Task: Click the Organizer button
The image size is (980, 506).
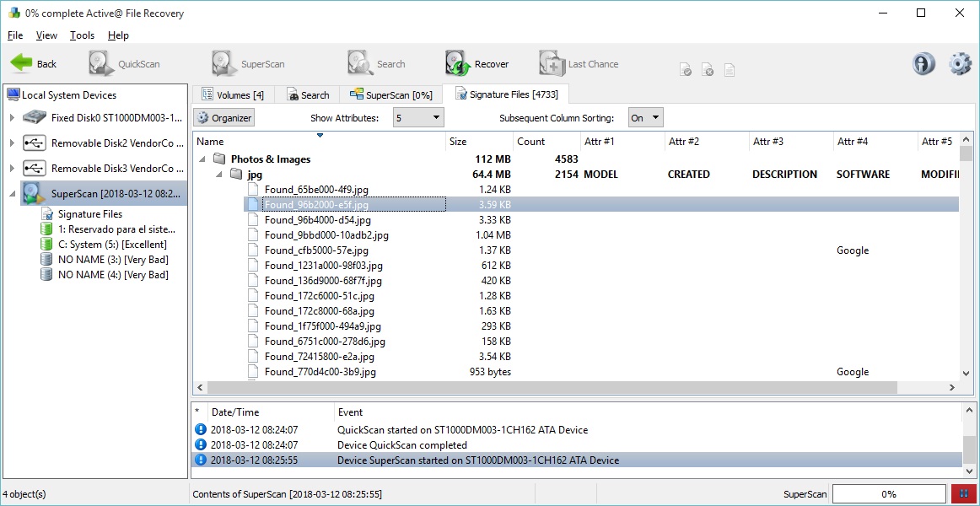Action: [x=224, y=117]
